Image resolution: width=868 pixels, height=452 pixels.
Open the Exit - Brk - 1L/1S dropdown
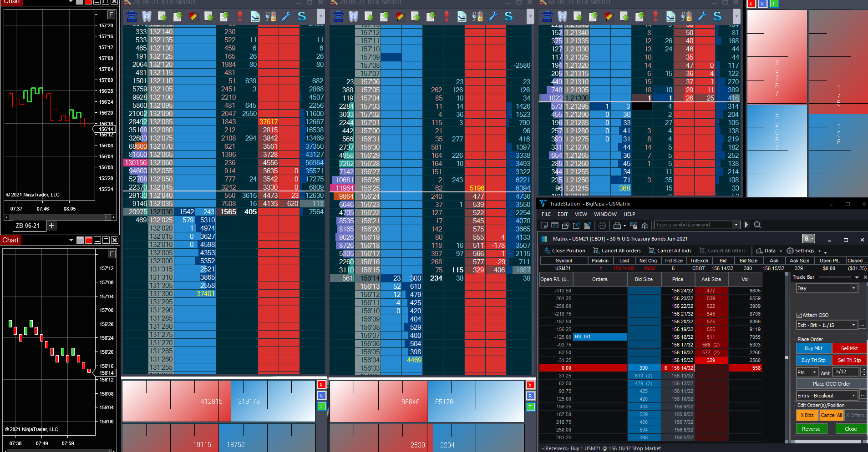coord(827,325)
